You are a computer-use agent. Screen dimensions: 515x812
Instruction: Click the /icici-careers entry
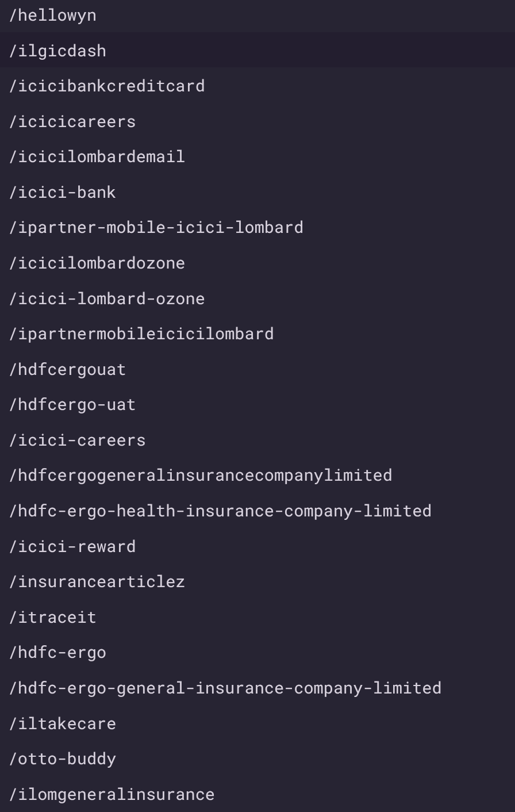click(78, 441)
